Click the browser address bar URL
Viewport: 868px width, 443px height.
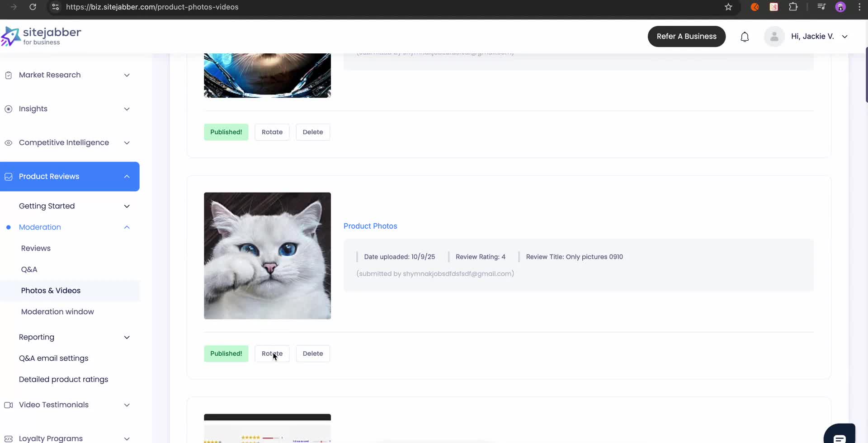coord(152,7)
